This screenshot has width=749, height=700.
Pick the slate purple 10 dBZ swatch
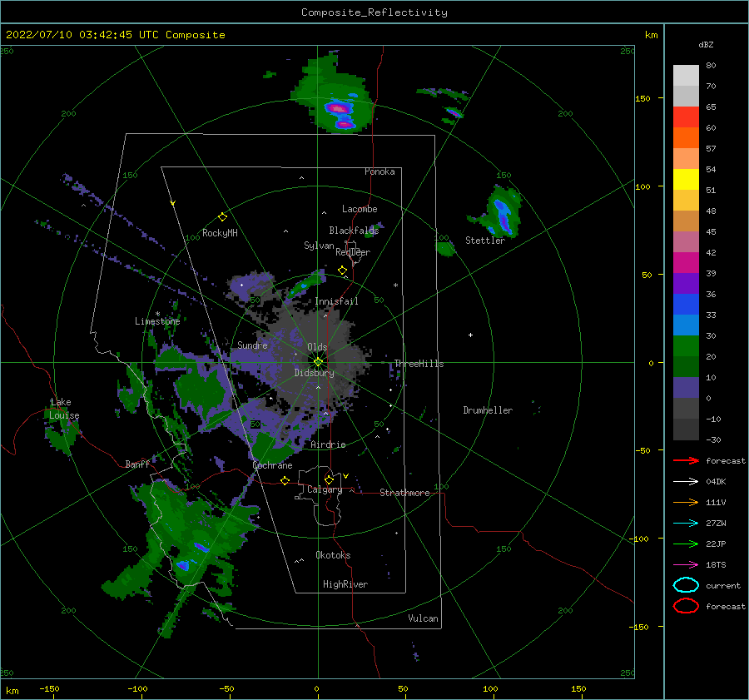(686, 387)
